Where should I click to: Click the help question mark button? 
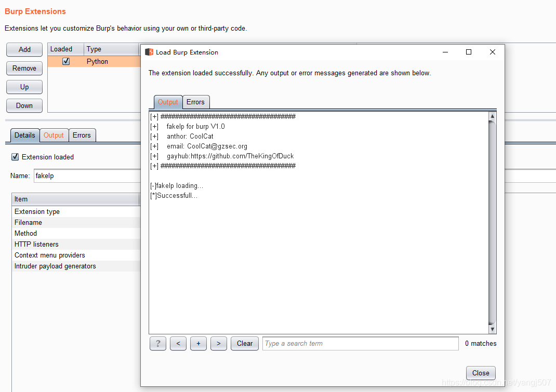click(x=158, y=343)
